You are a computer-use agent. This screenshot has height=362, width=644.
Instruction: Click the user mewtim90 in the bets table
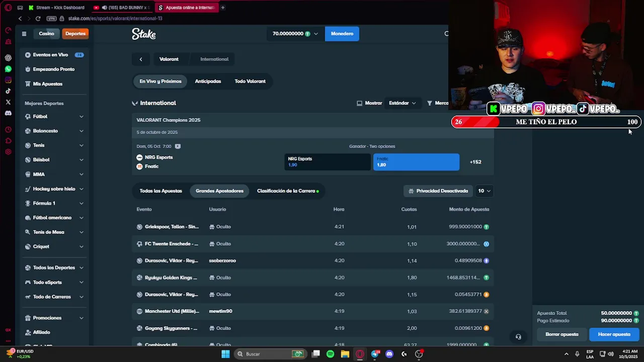(220, 311)
